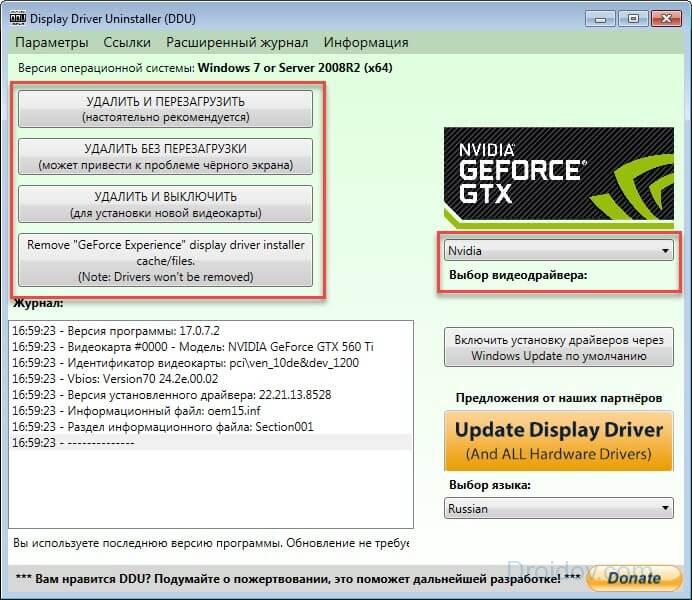Open the Nvidia video driver dropdown
This screenshot has height=600, width=692.
coord(558,251)
